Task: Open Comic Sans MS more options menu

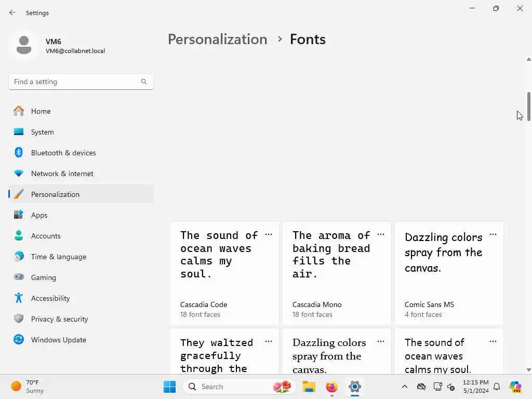Action: point(493,234)
